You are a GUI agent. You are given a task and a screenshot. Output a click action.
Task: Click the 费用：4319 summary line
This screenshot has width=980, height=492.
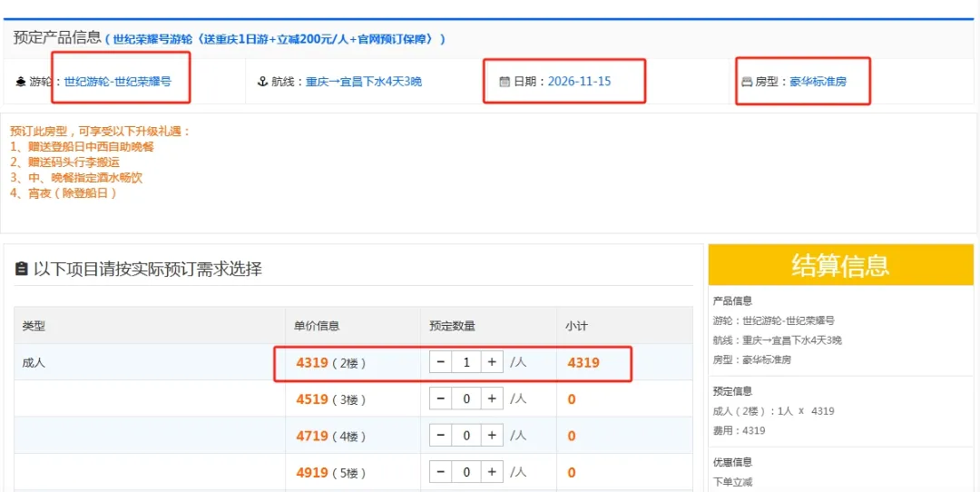(x=740, y=430)
